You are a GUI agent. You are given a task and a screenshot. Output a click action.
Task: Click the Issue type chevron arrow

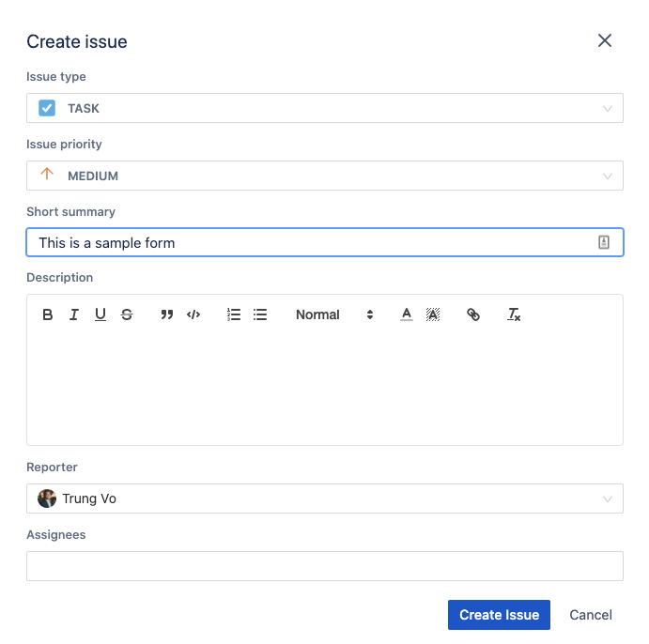pos(607,109)
